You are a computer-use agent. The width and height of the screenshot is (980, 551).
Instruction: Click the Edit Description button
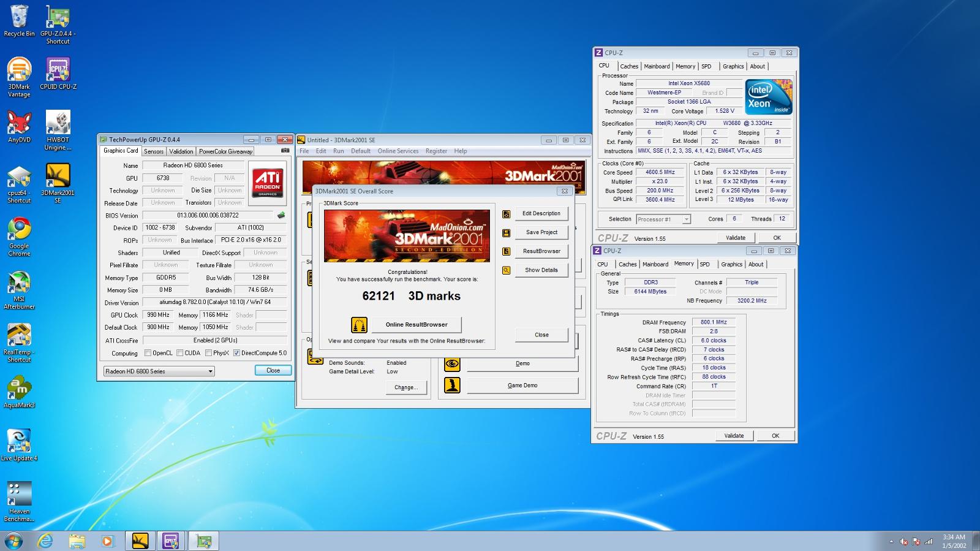point(541,213)
